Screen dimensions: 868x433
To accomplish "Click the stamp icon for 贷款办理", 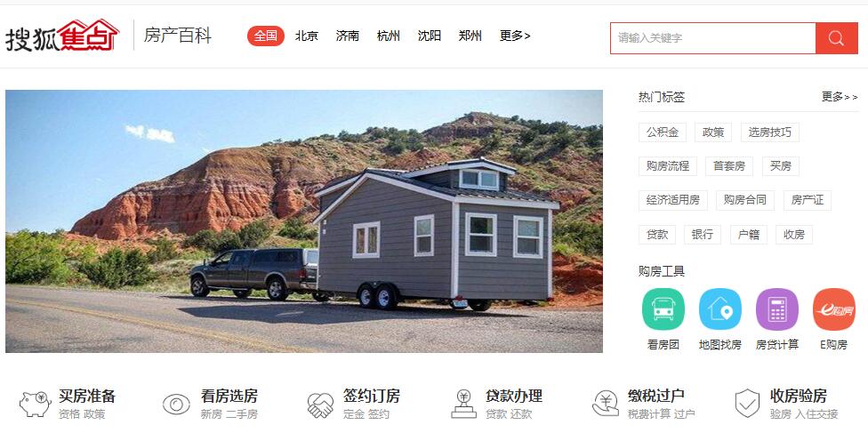I will 463,404.
